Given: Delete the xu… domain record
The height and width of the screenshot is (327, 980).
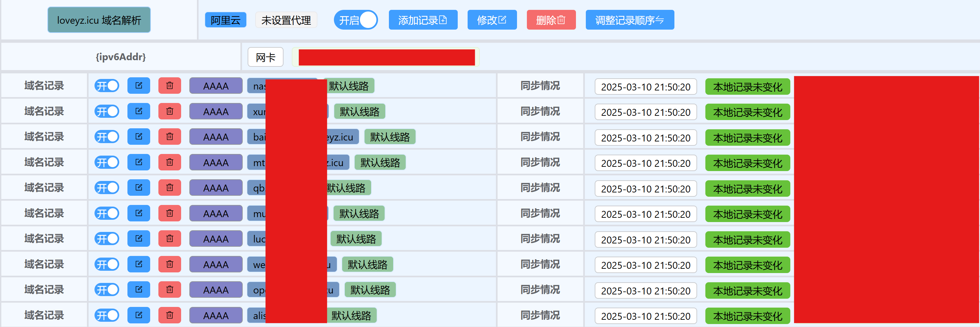Looking at the screenshot, I should tap(170, 111).
